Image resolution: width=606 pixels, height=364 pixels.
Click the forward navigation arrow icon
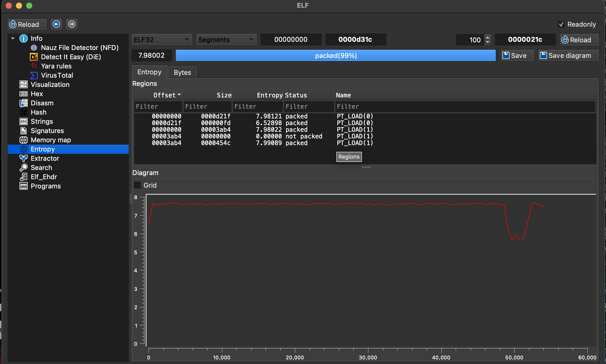pos(72,24)
